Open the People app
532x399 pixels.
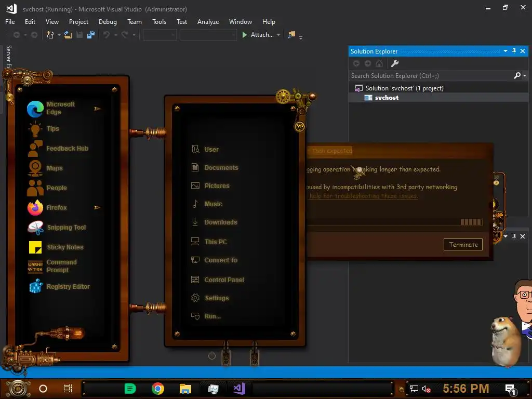point(47,188)
